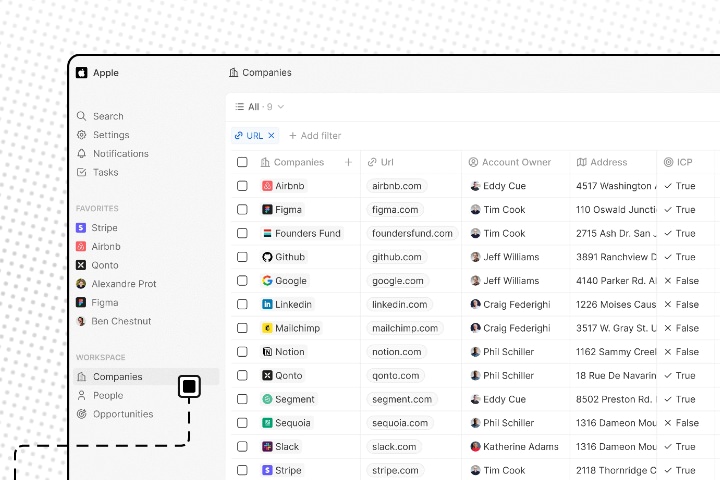Open Ben Chestnut favorite
720x480 pixels.
pyautogui.click(x=113, y=321)
